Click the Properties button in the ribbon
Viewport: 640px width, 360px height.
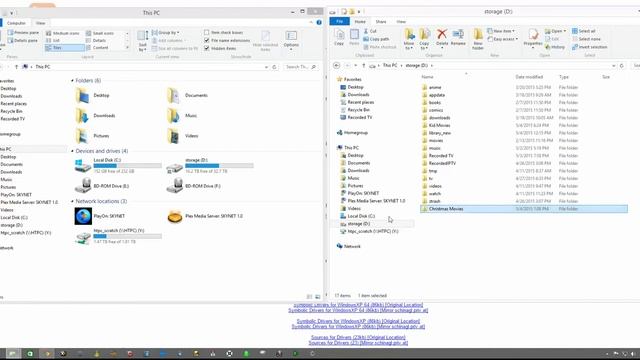tap(533, 38)
